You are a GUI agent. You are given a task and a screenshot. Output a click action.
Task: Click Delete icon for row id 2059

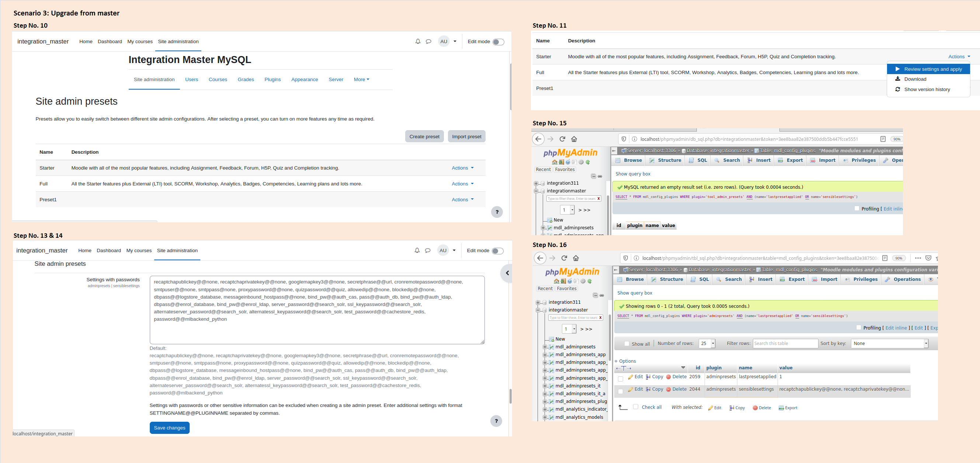668,377
